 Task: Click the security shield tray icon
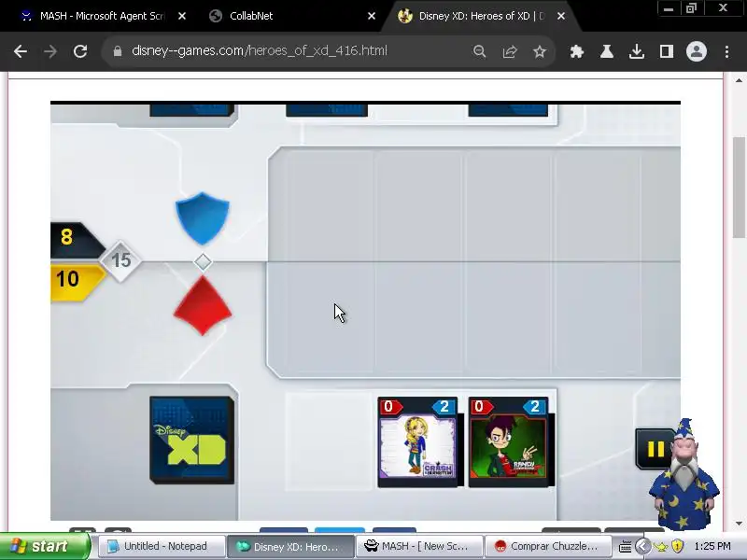pos(678,546)
